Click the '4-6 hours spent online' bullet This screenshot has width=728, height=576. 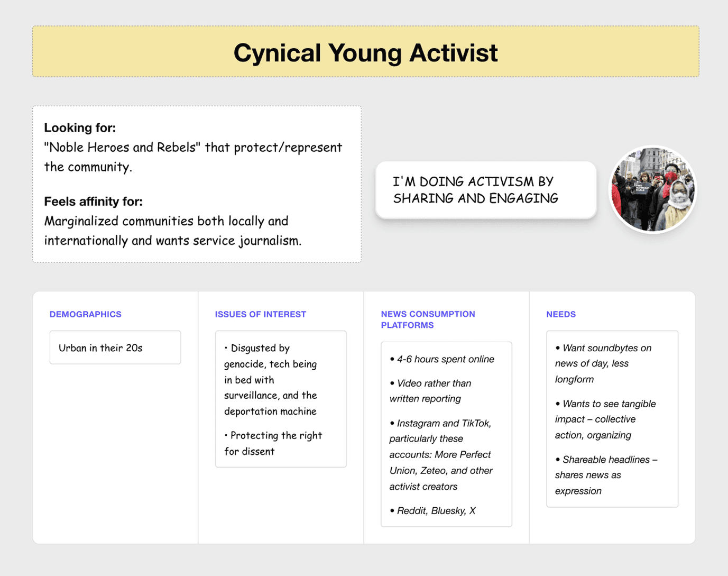(442, 359)
